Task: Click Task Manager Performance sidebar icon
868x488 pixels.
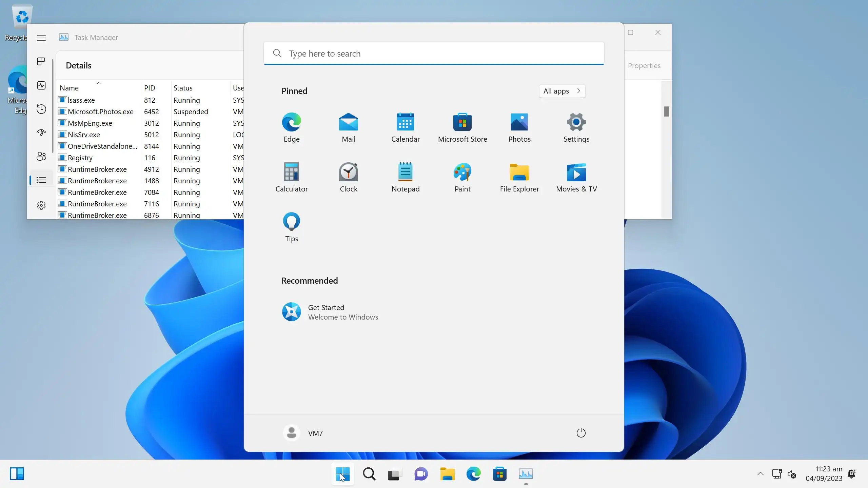Action: (x=41, y=85)
